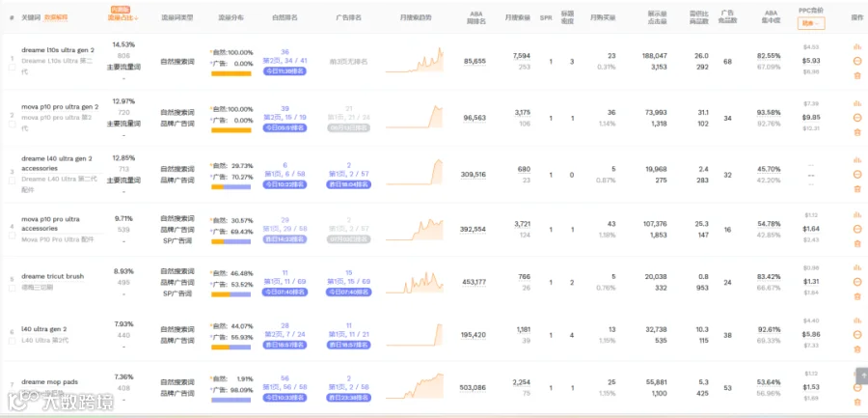Open chart icon for mova p10 pro ultra accessories
Screen dimensions: 868x418
click(x=857, y=214)
